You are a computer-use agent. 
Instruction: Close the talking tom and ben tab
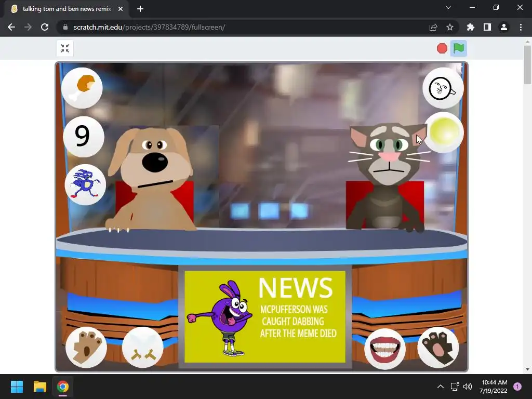pos(121,9)
